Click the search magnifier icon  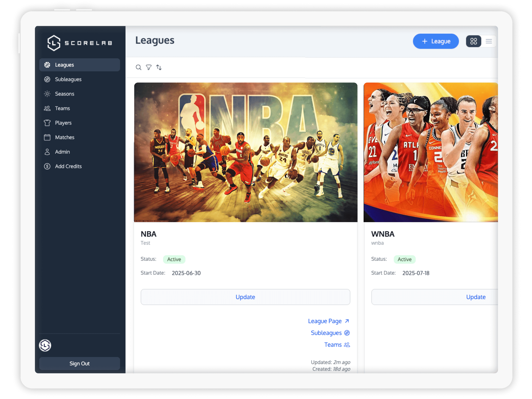coord(138,67)
